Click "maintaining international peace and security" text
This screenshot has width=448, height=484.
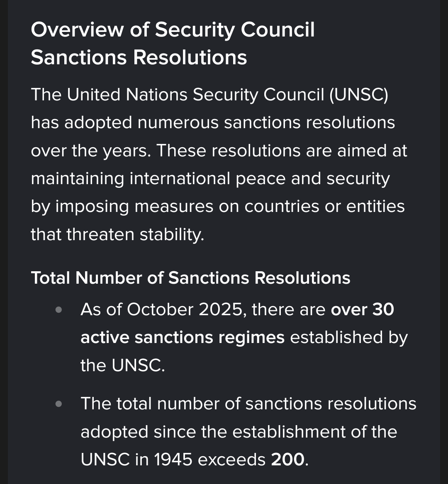tap(210, 179)
